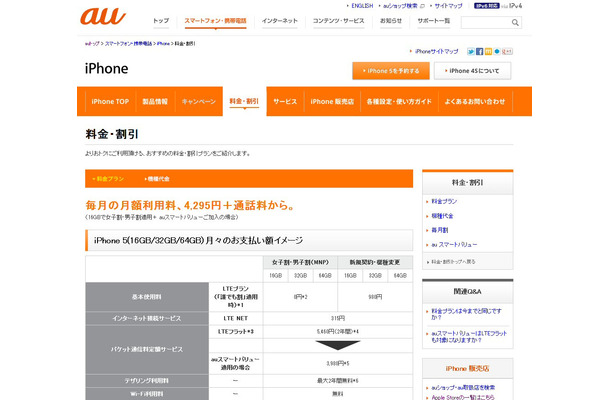
Task: Open the iPhoneサイトマップ link
Action: (436, 51)
